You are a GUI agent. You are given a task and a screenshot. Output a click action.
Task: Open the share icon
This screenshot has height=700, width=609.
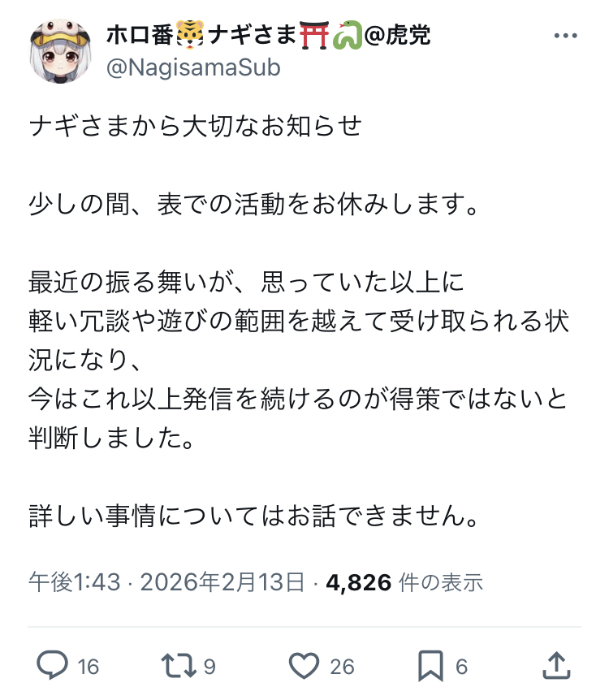(x=555, y=666)
